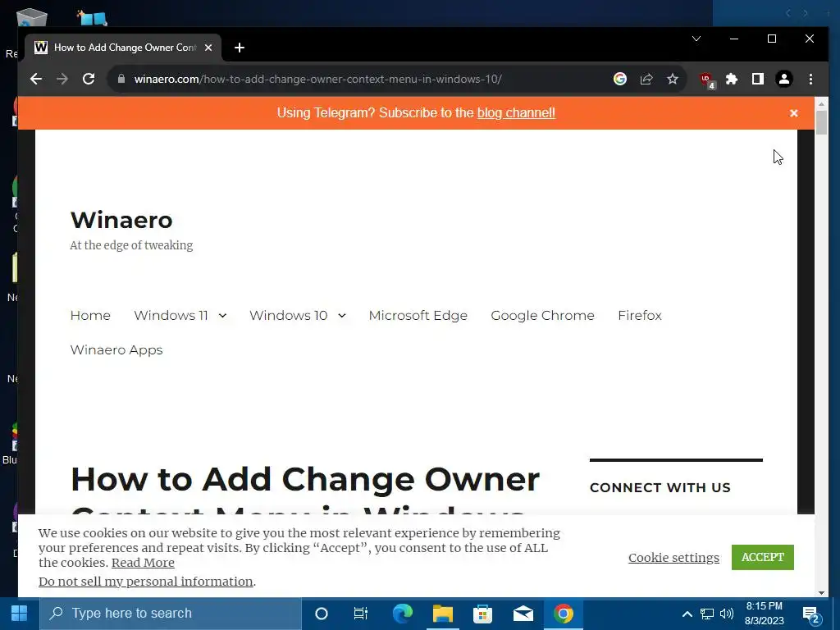
Task: Open the network tray icon
Action: [707, 614]
